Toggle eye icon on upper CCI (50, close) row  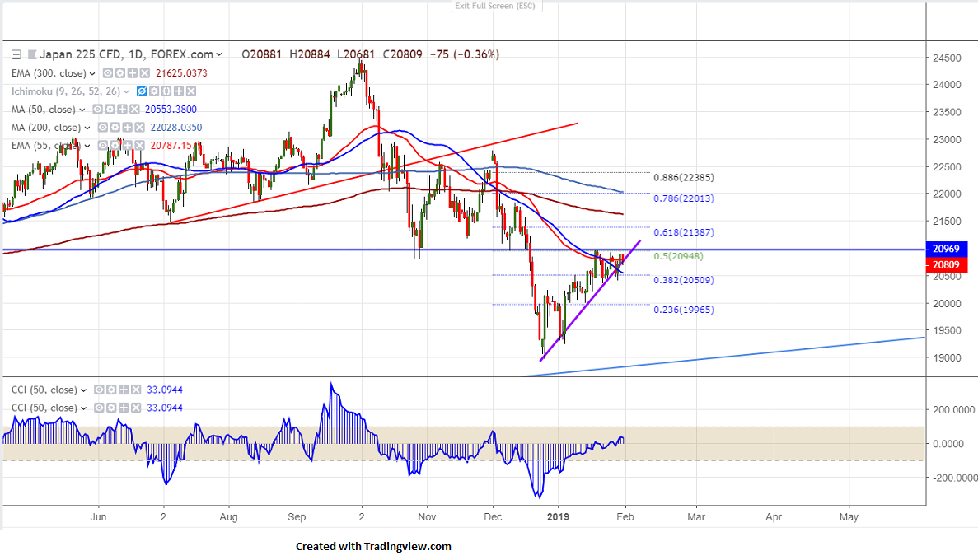[x=99, y=390]
